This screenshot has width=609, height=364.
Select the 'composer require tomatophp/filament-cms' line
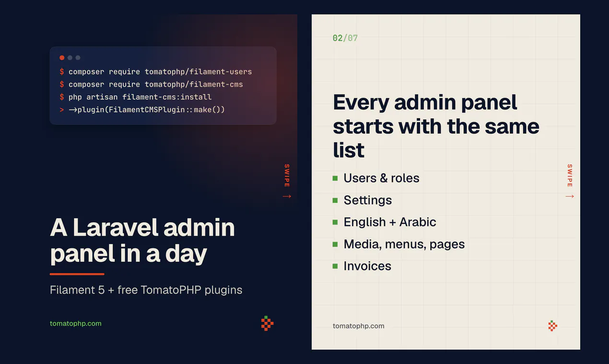152,84
